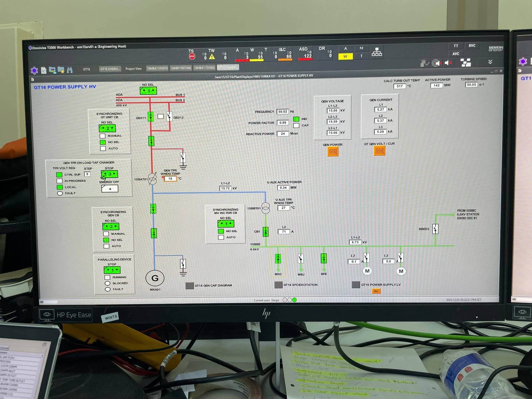
Task: Toggle the CAP power factor indicator box
Action: 296,125
